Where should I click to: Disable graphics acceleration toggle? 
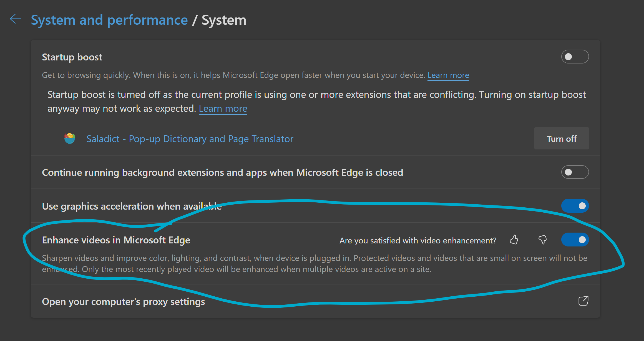pyautogui.click(x=575, y=206)
